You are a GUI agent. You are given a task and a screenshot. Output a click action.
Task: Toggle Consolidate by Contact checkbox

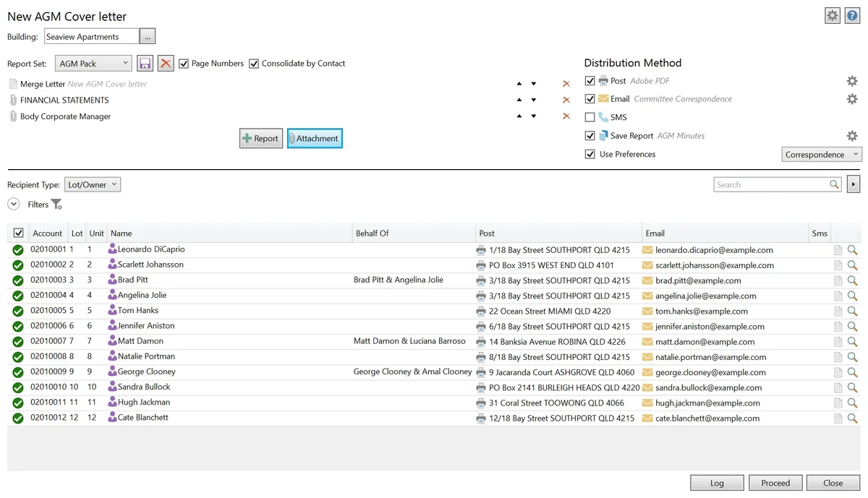(254, 64)
